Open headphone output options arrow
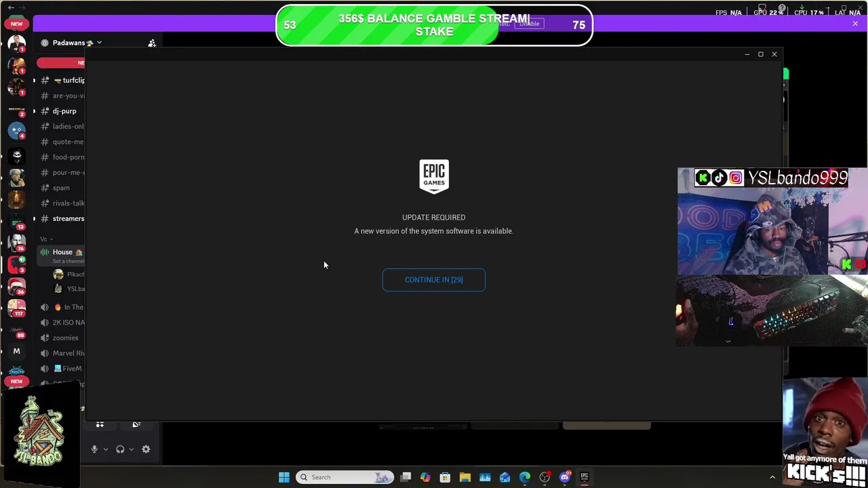Image resolution: width=868 pixels, height=488 pixels. (x=131, y=449)
